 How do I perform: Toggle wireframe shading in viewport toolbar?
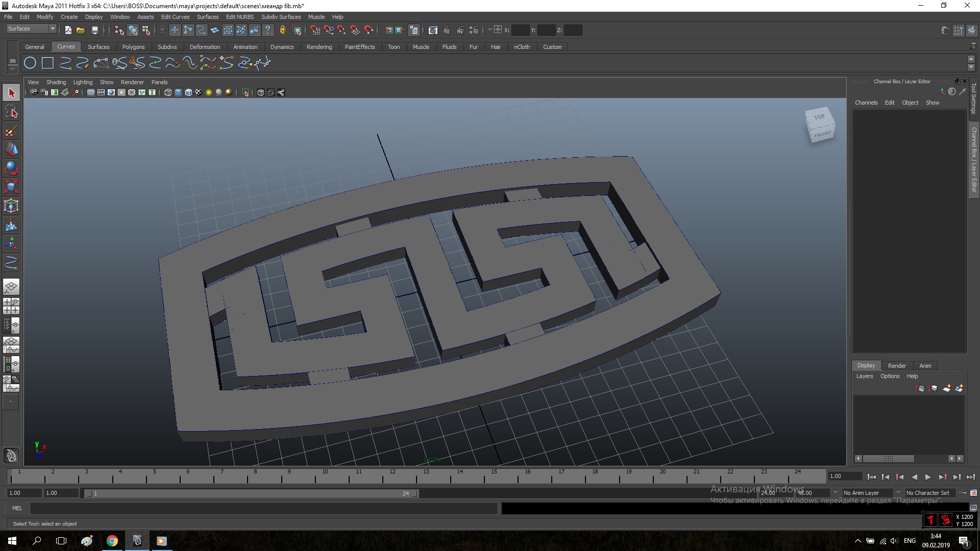168,92
